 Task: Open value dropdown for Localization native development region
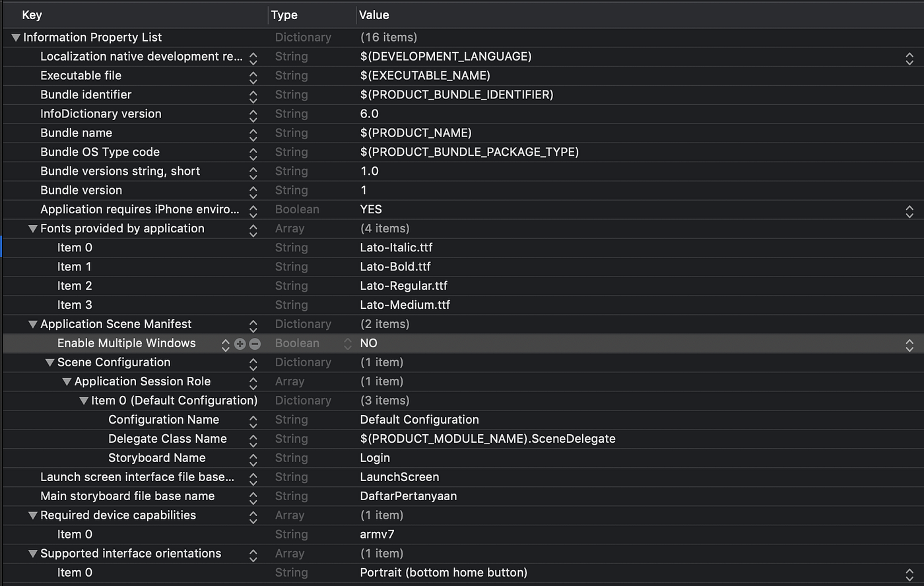pyautogui.click(x=909, y=57)
